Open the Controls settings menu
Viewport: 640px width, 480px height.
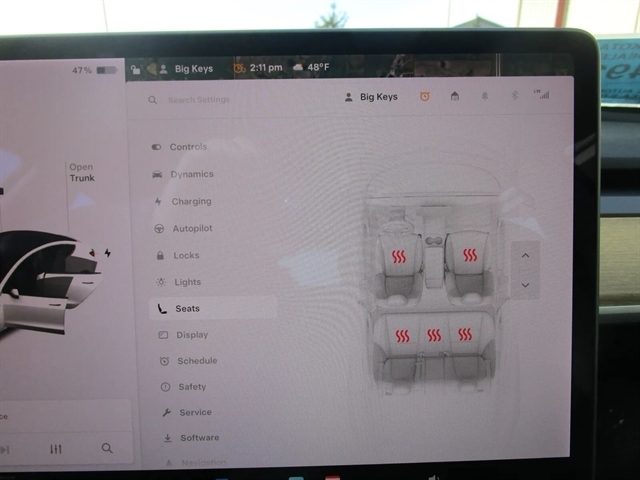click(x=187, y=147)
